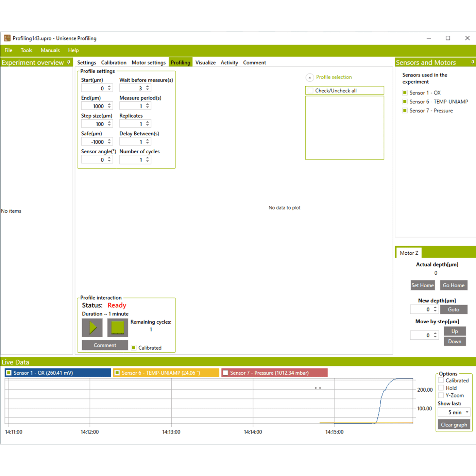Open the Manuals menu

pos(50,50)
